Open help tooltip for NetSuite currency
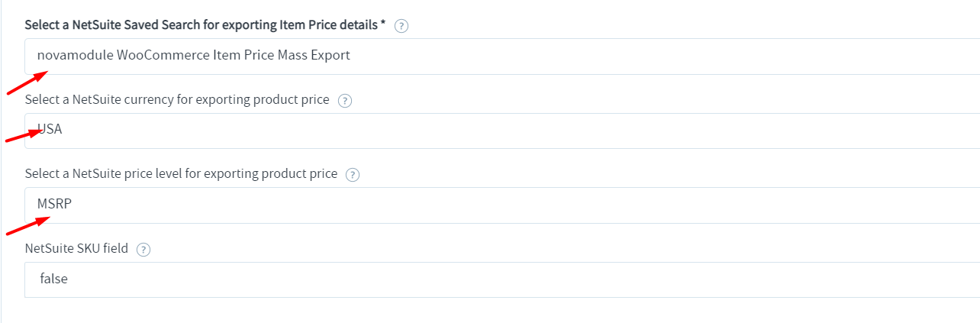This screenshot has width=980, height=323. (344, 101)
